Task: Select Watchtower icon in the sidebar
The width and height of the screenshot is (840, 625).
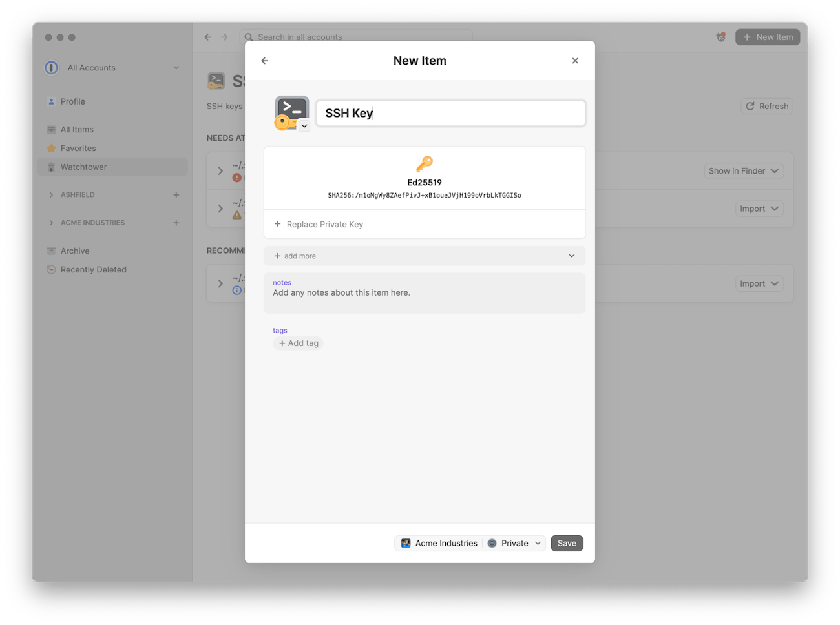Action: [51, 167]
